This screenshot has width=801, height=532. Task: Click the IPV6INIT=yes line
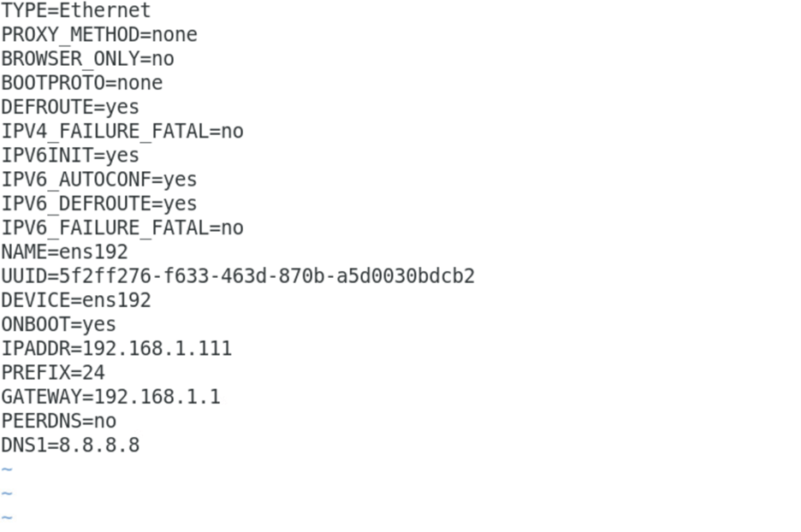(69, 156)
